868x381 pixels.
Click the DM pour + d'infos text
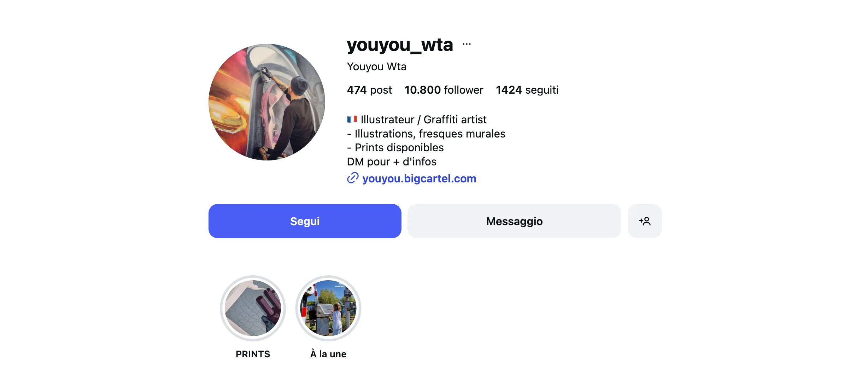pyautogui.click(x=392, y=162)
